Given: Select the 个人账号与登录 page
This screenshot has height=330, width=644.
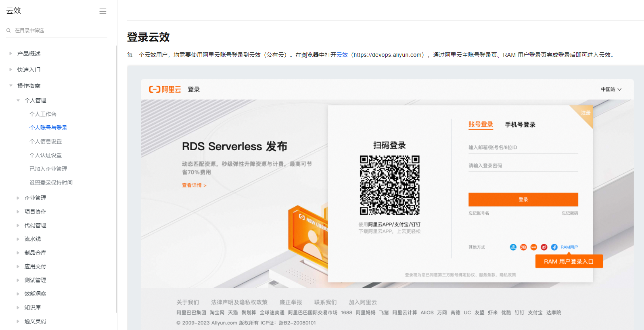Looking at the screenshot, I should click(x=48, y=128).
